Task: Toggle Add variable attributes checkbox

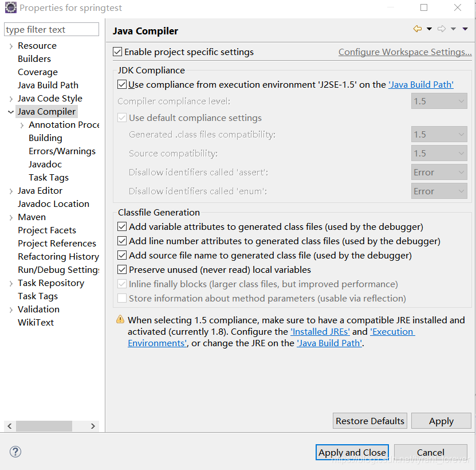Action: (122, 226)
